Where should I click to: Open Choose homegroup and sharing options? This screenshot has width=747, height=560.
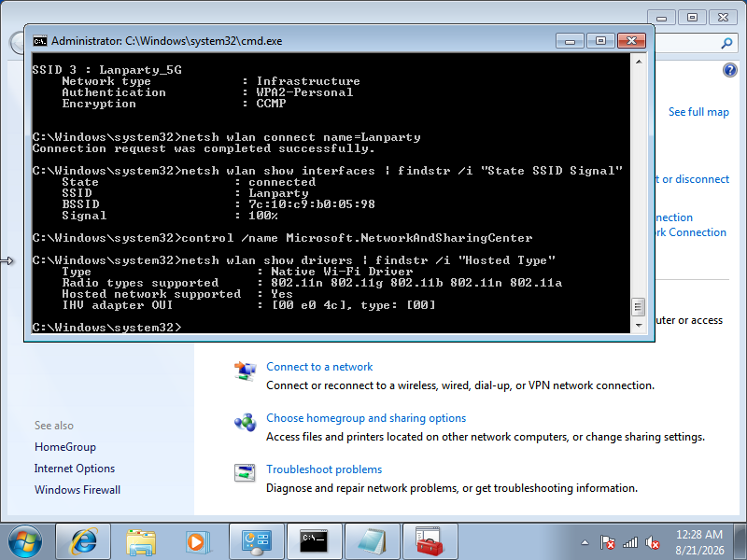click(x=366, y=418)
